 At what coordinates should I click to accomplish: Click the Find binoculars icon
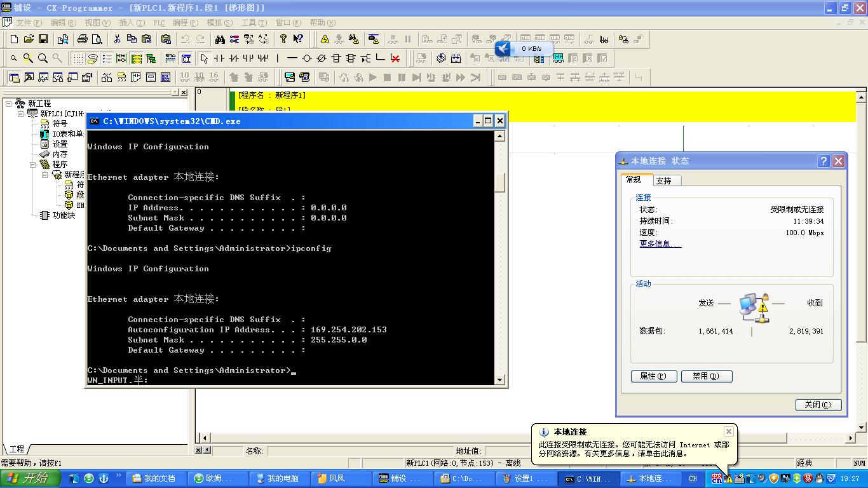coord(220,39)
